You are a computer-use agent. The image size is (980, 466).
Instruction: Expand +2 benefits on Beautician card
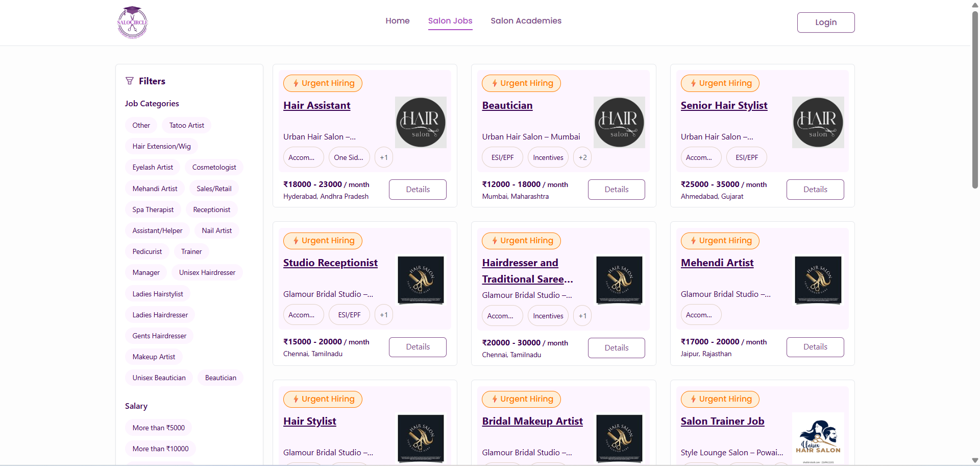(582, 157)
